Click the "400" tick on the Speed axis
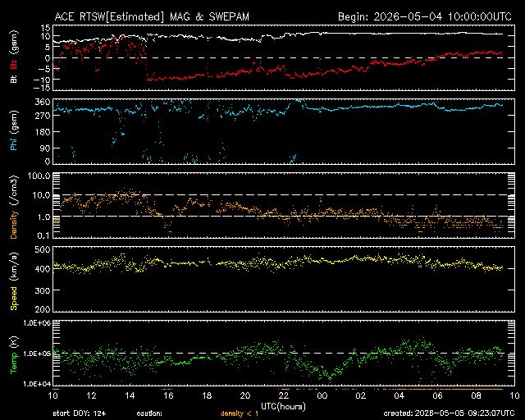 click(43, 269)
